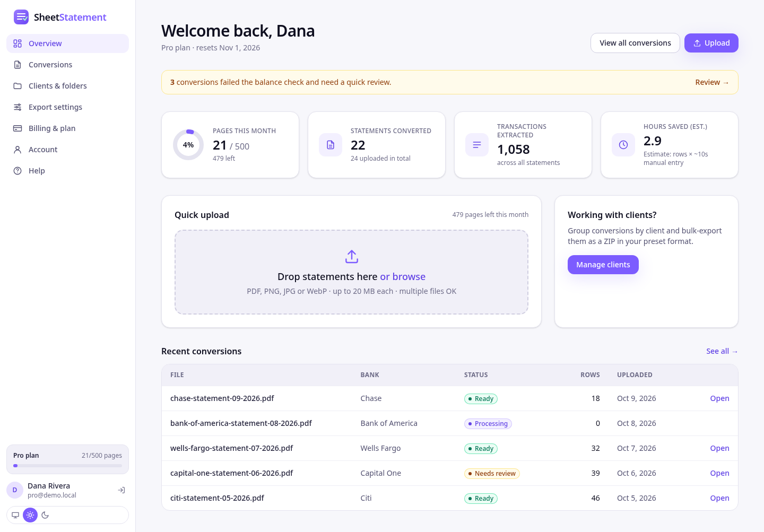This screenshot has width=764, height=532.
Task: Follow the Review link in the warning banner
Action: (x=712, y=82)
